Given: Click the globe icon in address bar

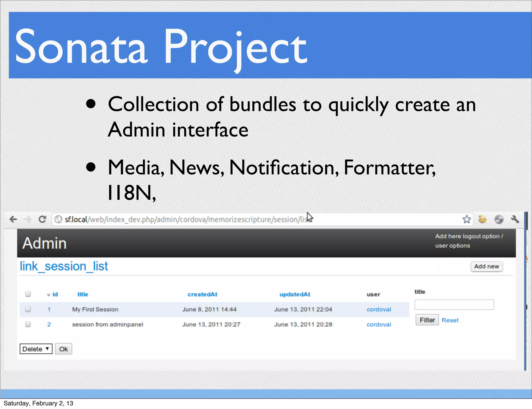Looking at the screenshot, I should (x=58, y=220).
